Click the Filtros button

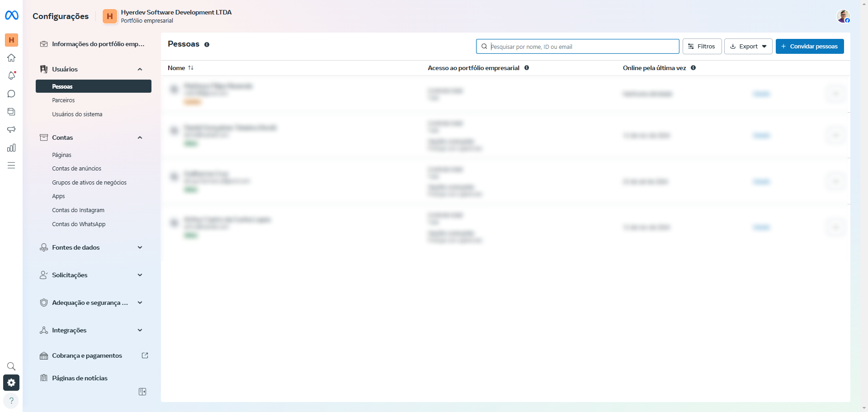702,47
